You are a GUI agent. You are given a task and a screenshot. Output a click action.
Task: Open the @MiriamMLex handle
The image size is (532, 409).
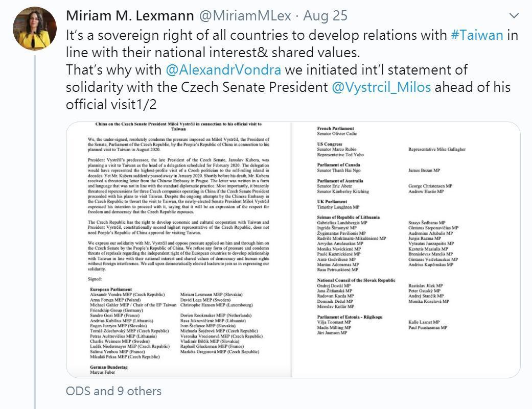[x=245, y=16]
